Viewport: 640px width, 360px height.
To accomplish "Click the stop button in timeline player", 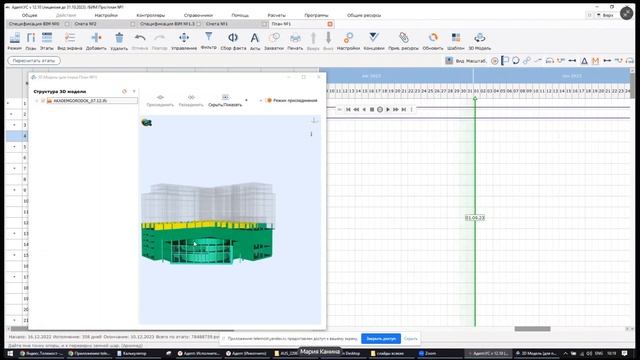I will (372, 109).
